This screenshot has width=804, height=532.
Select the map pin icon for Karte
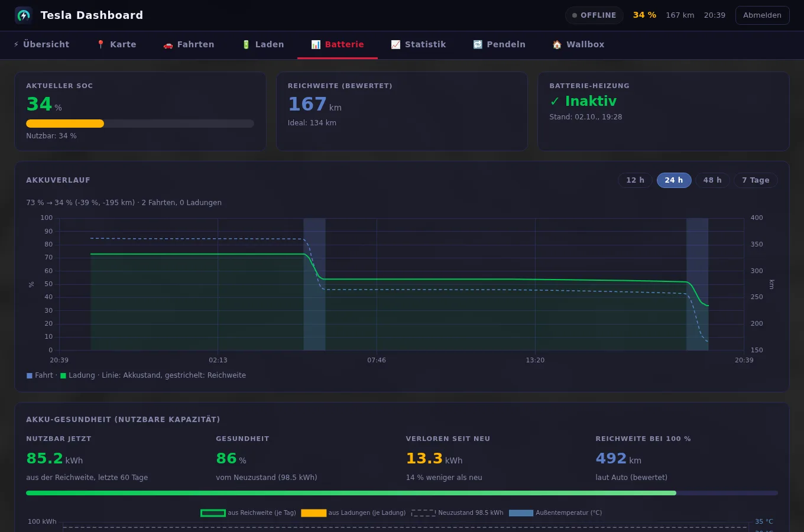coord(100,44)
